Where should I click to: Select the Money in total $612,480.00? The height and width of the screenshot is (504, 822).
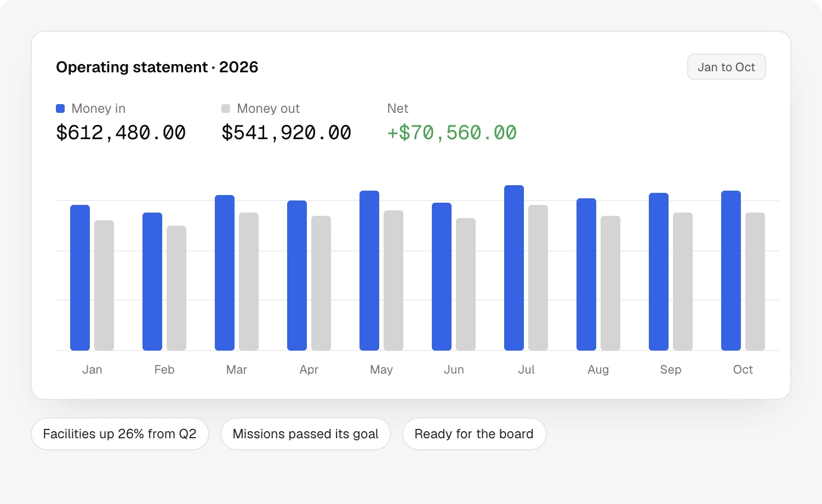(x=121, y=133)
